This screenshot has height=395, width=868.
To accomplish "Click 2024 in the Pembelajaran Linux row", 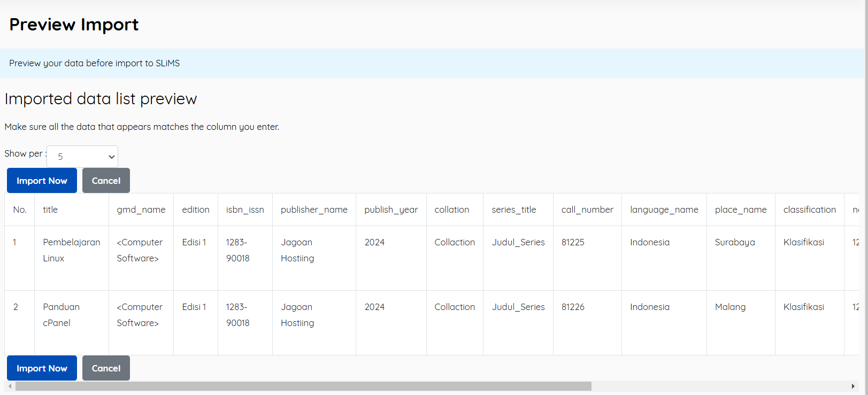I will [x=374, y=242].
